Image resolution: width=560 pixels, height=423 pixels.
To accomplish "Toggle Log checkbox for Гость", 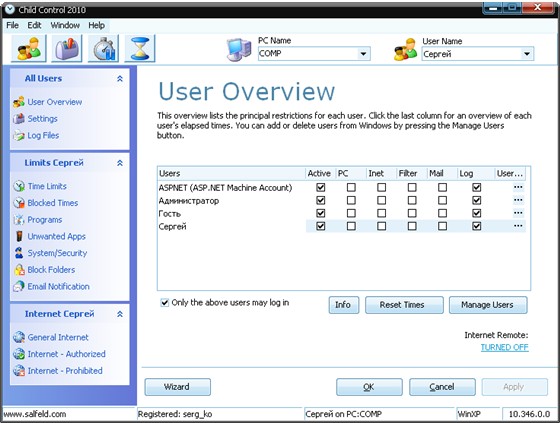I will 476,213.
